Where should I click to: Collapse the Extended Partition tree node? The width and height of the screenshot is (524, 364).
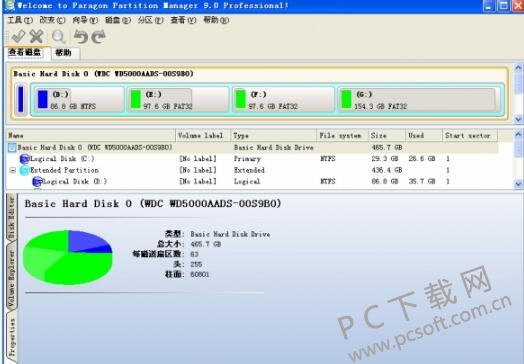point(13,170)
